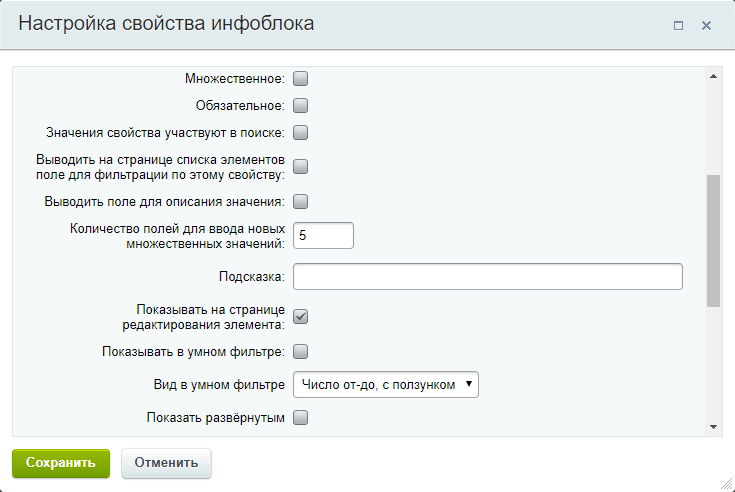Enable filter field on element list page checkbox
The image size is (735, 492).
[300, 166]
